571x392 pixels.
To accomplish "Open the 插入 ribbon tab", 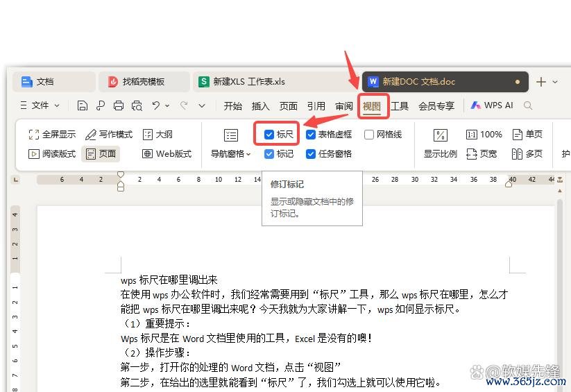I will point(260,106).
